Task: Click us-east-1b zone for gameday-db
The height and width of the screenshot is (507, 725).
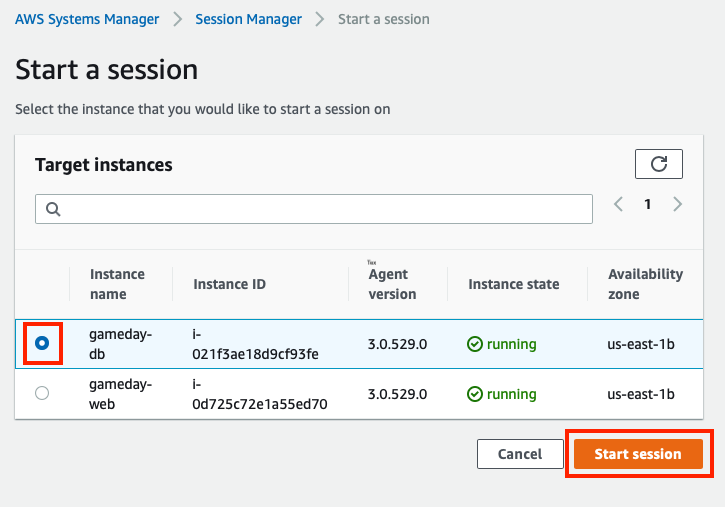Action: click(x=641, y=344)
